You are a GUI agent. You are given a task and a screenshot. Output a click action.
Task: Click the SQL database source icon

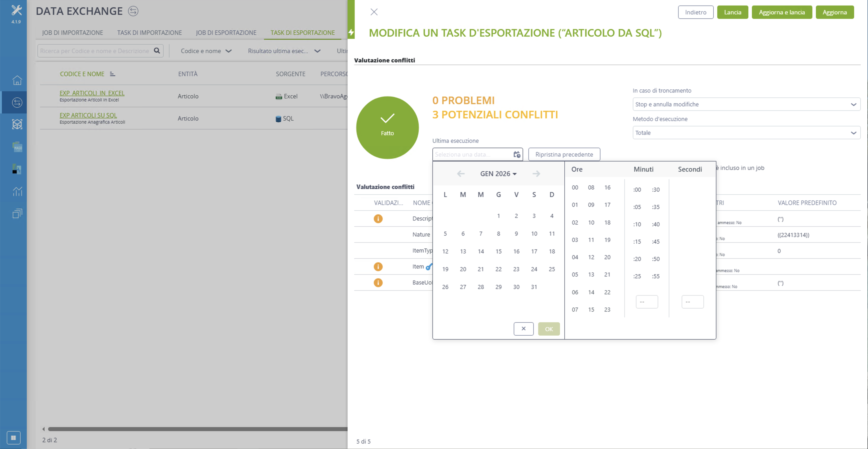278,119
